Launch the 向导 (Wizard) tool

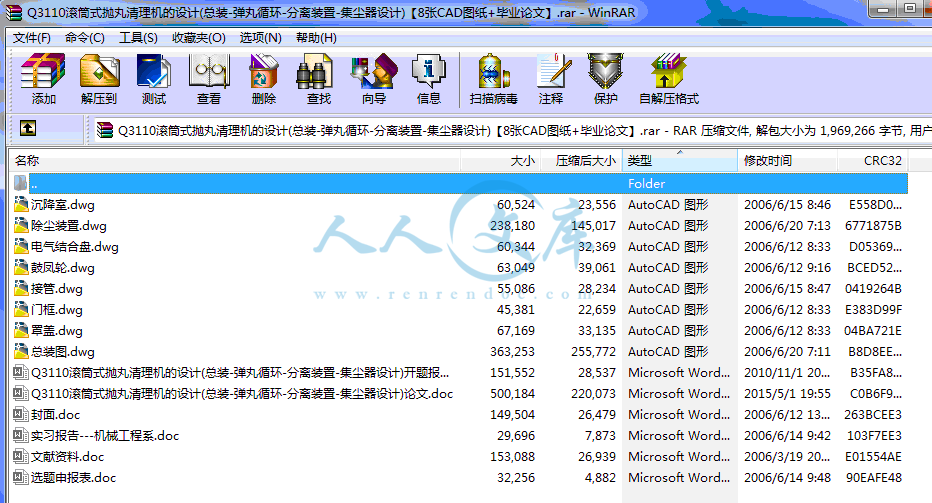point(374,78)
